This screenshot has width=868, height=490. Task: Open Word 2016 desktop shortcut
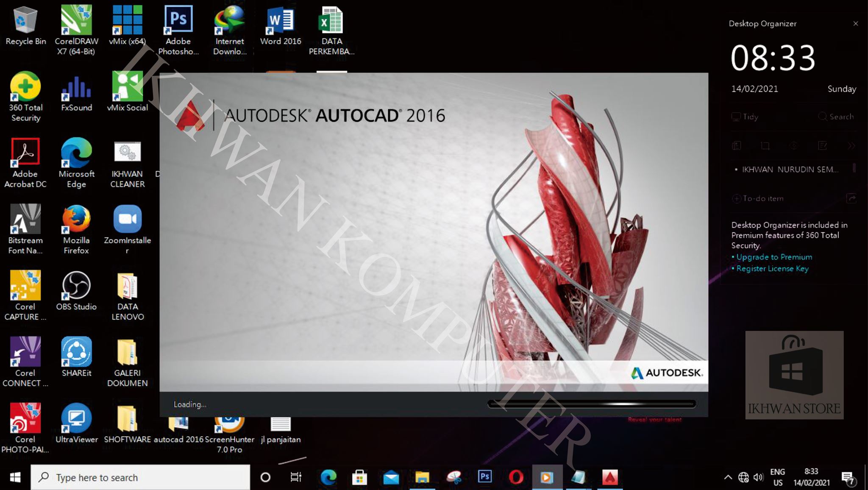(280, 25)
